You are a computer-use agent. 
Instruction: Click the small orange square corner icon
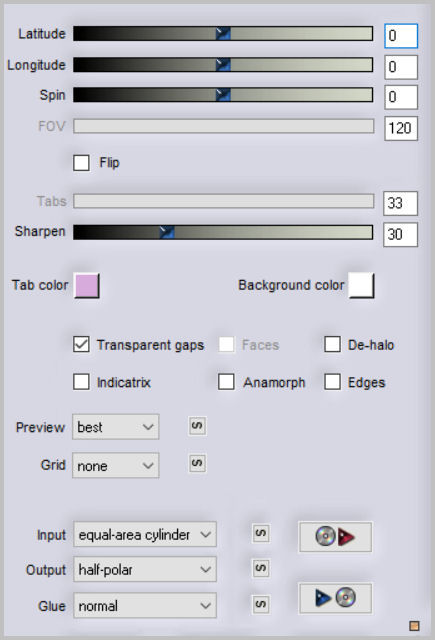click(x=414, y=626)
